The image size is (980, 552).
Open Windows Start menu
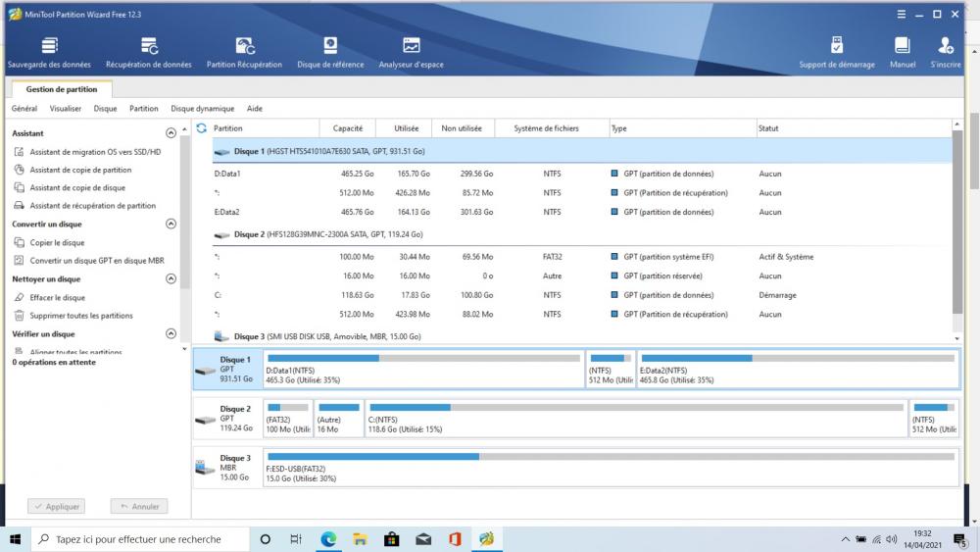point(15,539)
